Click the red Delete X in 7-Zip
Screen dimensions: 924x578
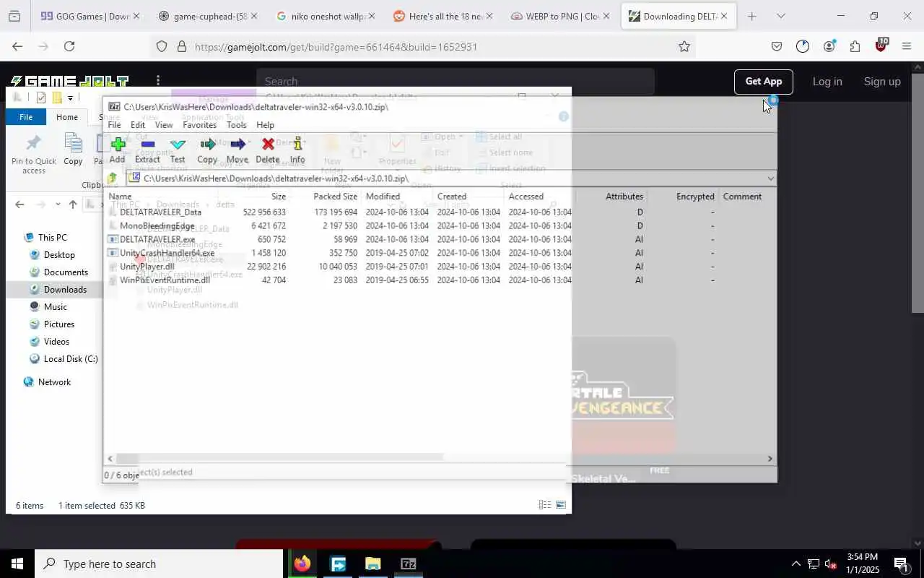[x=268, y=150]
